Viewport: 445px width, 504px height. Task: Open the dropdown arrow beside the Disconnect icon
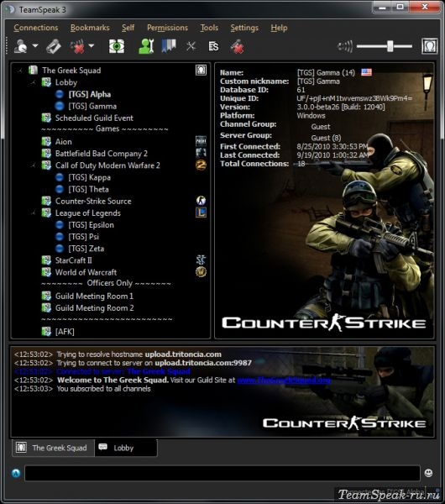92,46
